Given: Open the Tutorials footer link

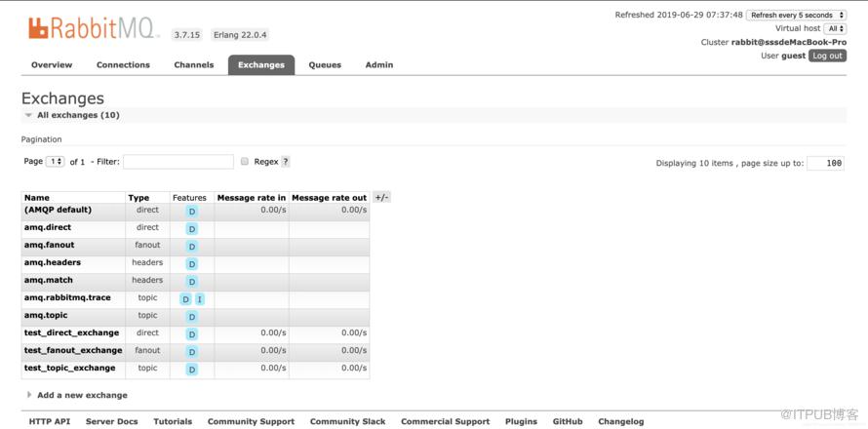Looking at the screenshot, I should [173, 422].
